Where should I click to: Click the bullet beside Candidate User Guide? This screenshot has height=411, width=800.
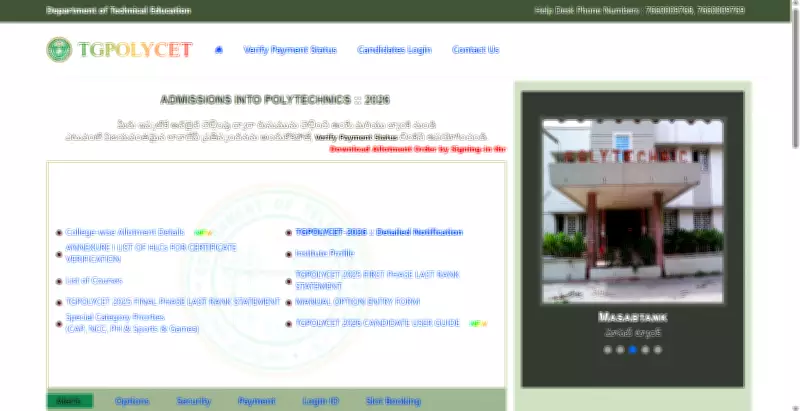pos(289,324)
